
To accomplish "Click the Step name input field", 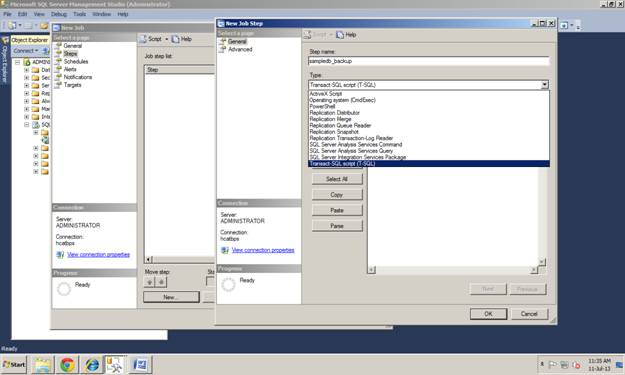I will 428,61.
